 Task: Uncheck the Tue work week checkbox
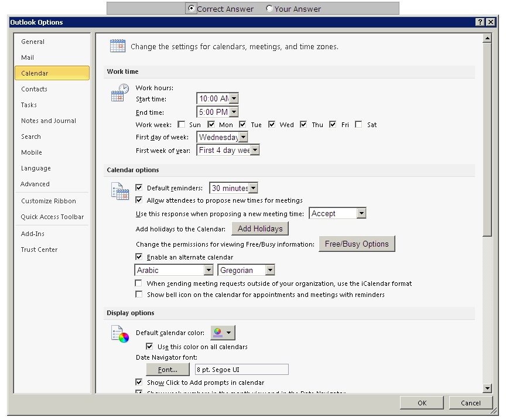click(242, 125)
